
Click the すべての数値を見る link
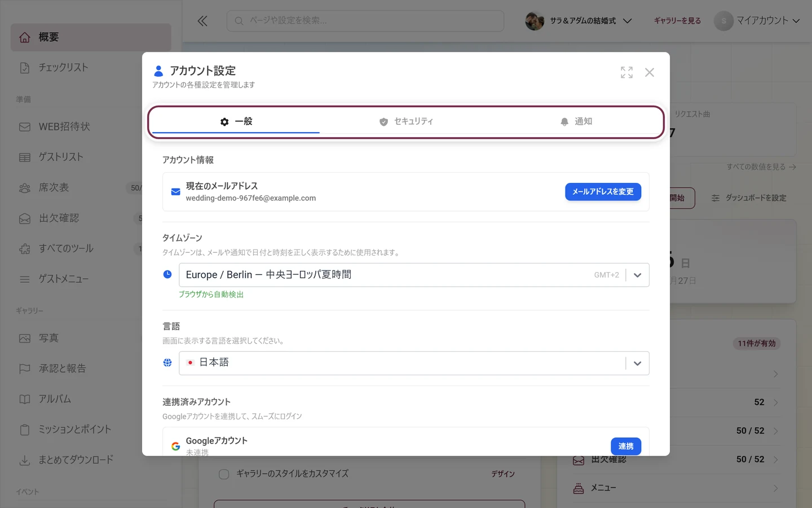click(x=761, y=167)
